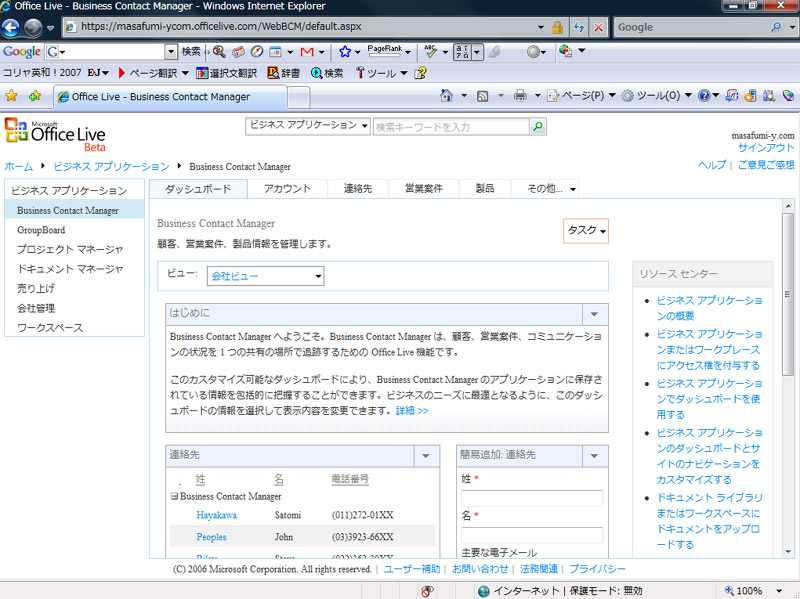The image size is (800, 599).
Task: Click the ABC spell check icon
Action: click(x=430, y=51)
